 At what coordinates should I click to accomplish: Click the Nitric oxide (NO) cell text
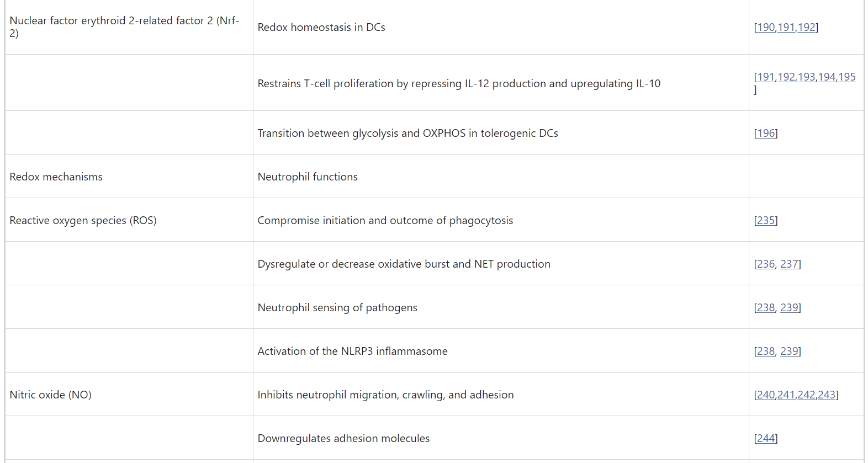click(x=51, y=395)
